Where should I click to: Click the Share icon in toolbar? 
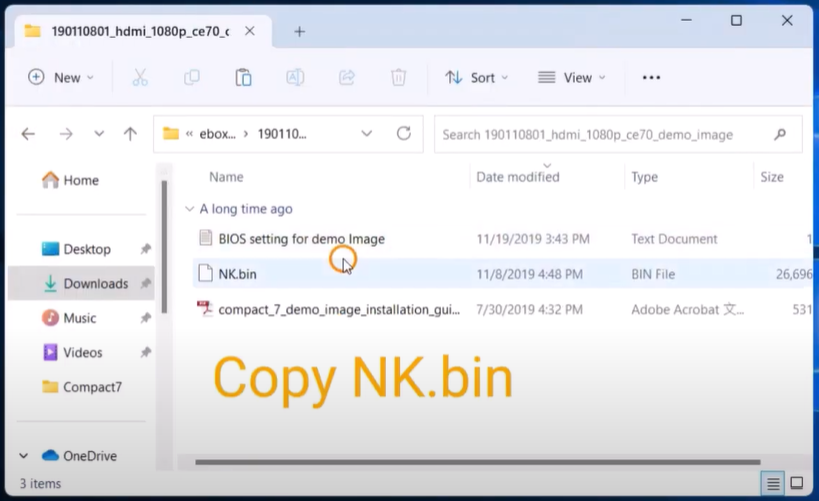pos(347,77)
